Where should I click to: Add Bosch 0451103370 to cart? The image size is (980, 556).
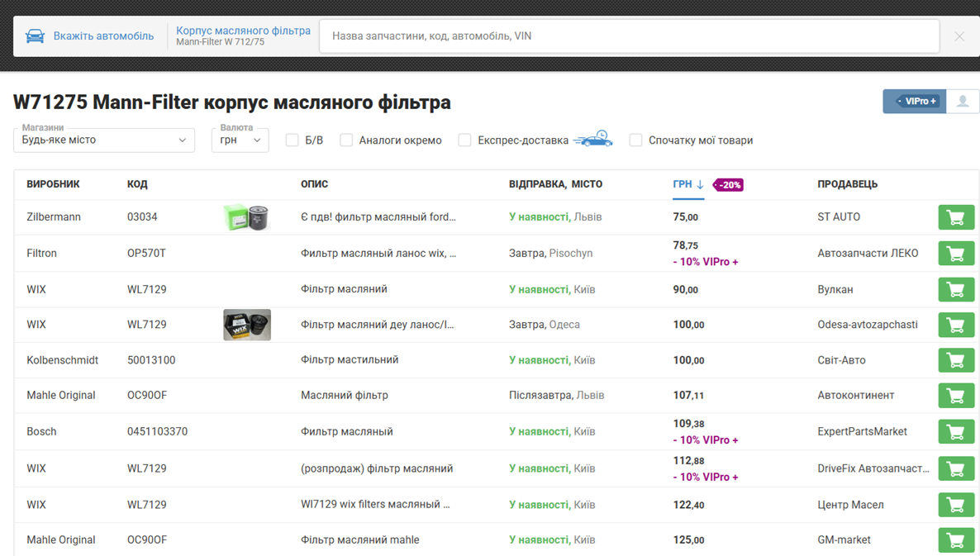[x=956, y=432]
